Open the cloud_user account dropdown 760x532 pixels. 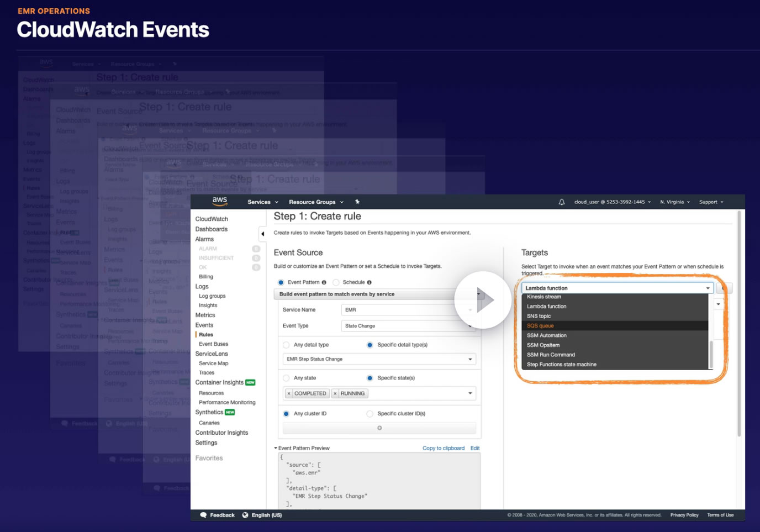pyautogui.click(x=613, y=202)
